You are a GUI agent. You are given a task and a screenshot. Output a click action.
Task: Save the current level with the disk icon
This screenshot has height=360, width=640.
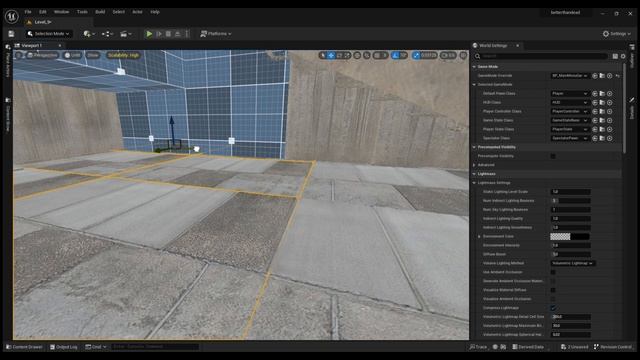[11, 34]
